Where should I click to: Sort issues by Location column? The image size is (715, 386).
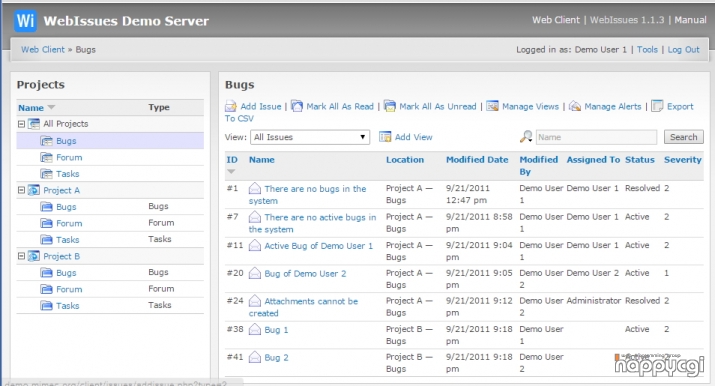(x=405, y=160)
